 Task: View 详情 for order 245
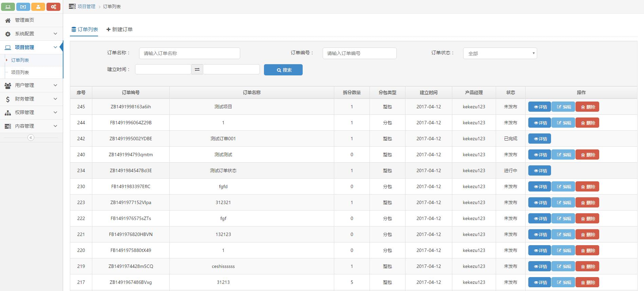[539, 107]
